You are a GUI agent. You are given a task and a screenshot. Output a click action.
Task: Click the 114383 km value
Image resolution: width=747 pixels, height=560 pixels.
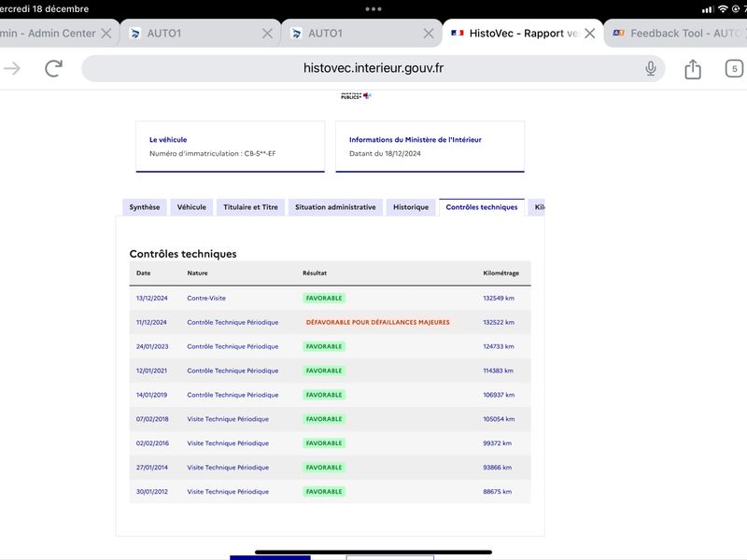[x=499, y=371]
